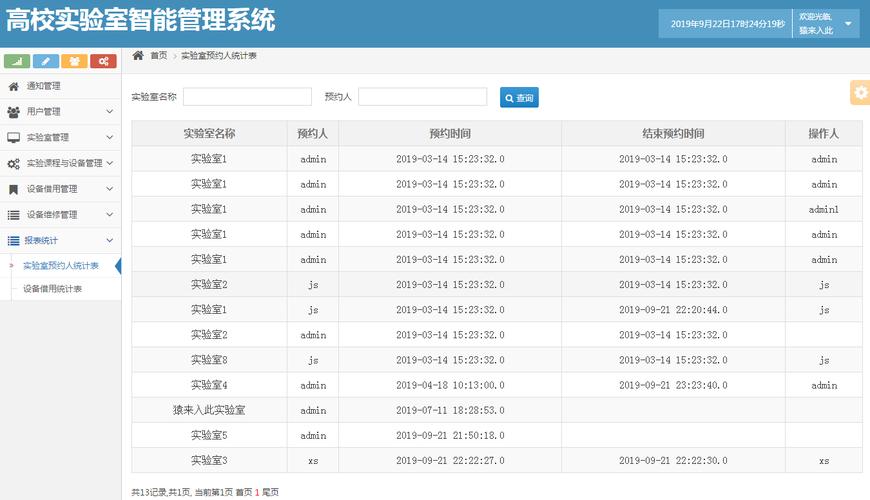Open the 设备维修管理 menu
Screen dimensions: 870x500
(60, 214)
